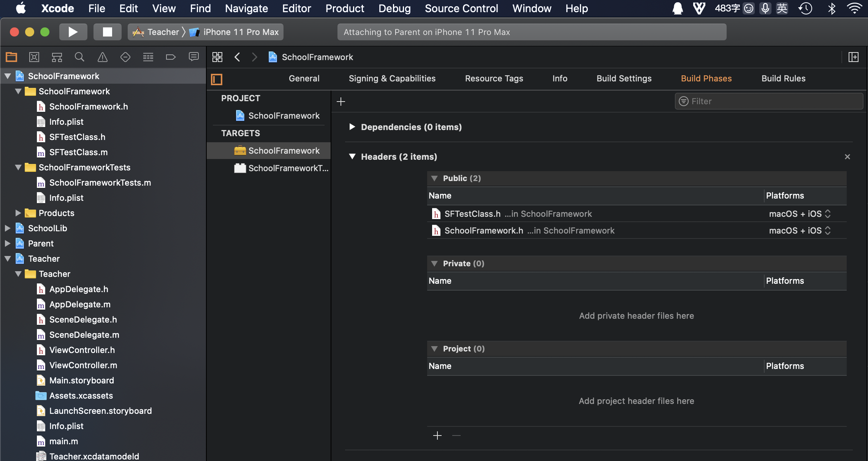The height and width of the screenshot is (461, 868).
Task: Open the related items grid menu
Action: point(217,57)
